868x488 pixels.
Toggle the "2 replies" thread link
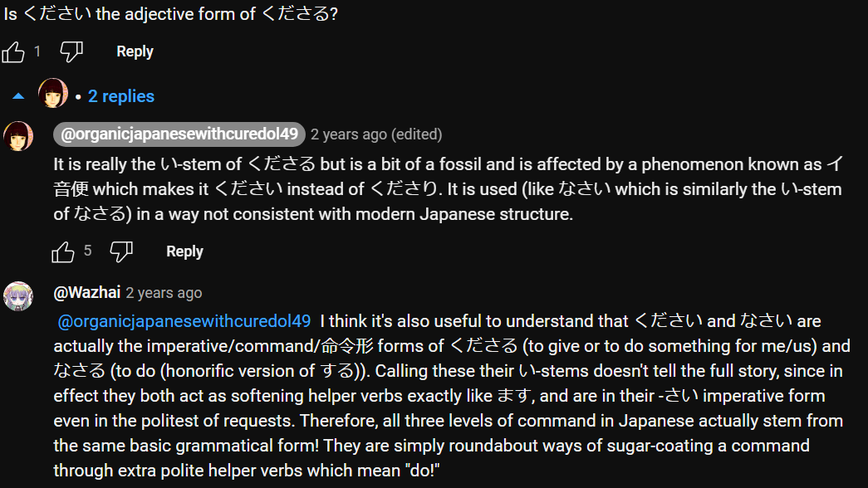pos(121,96)
